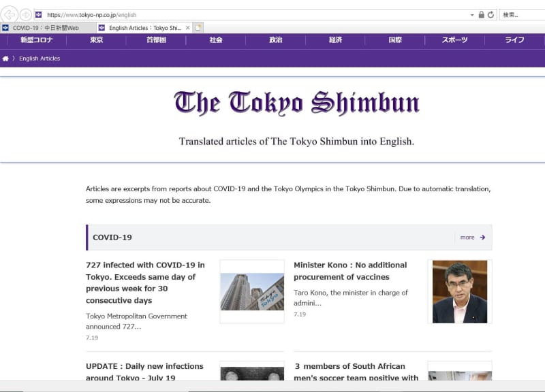Close the English Articles tab
The width and height of the screenshot is (545, 392).
click(188, 28)
